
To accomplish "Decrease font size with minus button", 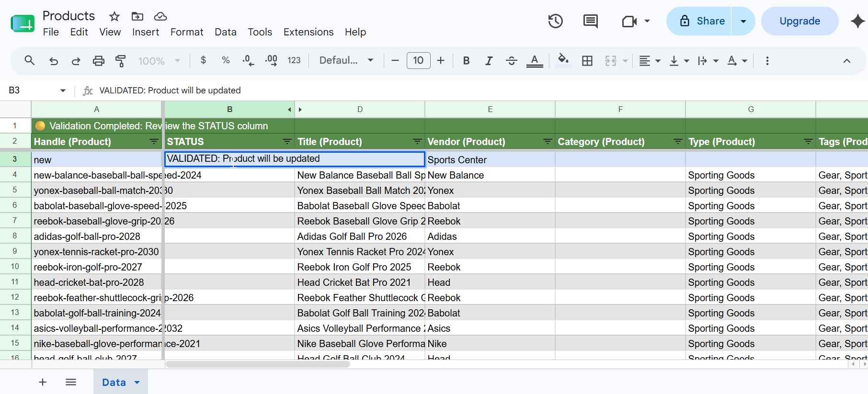I will [395, 61].
